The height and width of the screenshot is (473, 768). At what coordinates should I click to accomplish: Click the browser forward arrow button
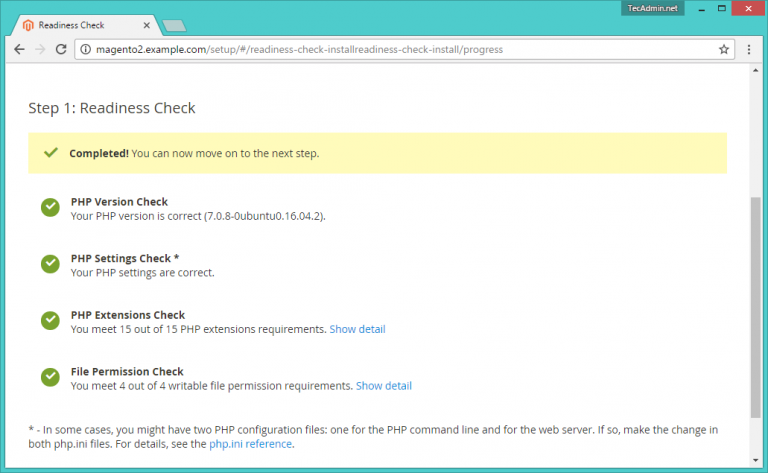[40, 48]
